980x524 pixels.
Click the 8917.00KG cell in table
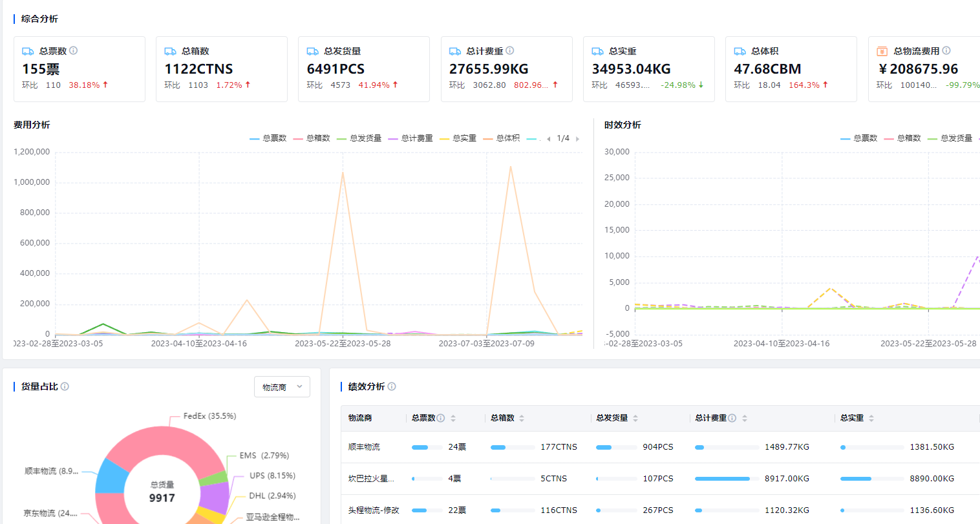coord(787,479)
